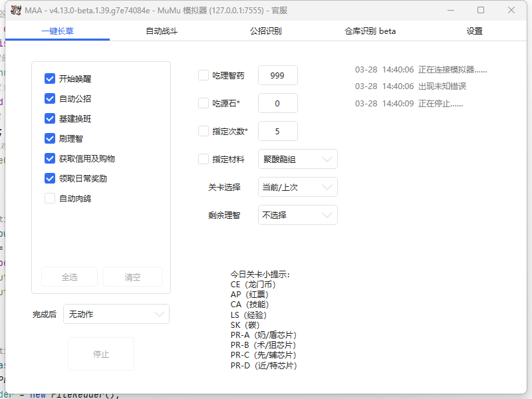Toggle the 基建换班 checkbox

[x=50, y=118]
